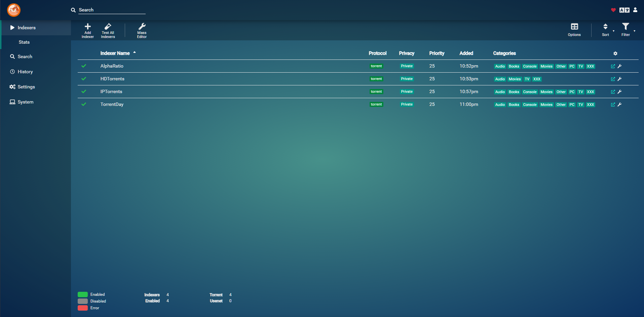Go to History in the sidebar

click(x=25, y=72)
